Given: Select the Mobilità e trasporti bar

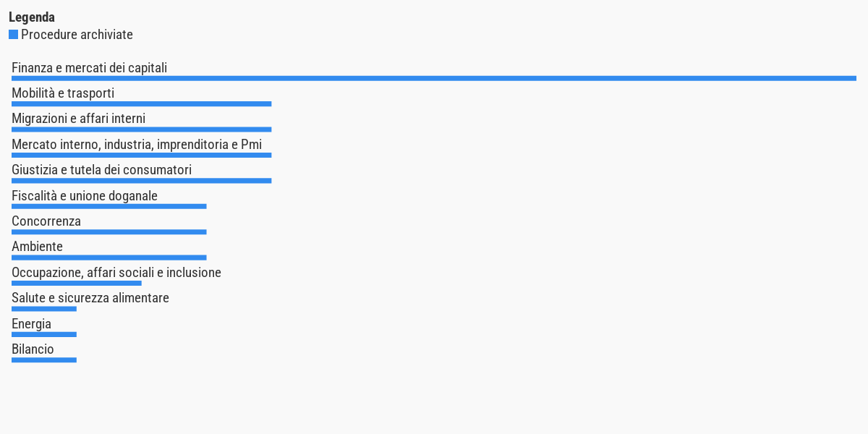Looking at the screenshot, I should (x=141, y=104).
